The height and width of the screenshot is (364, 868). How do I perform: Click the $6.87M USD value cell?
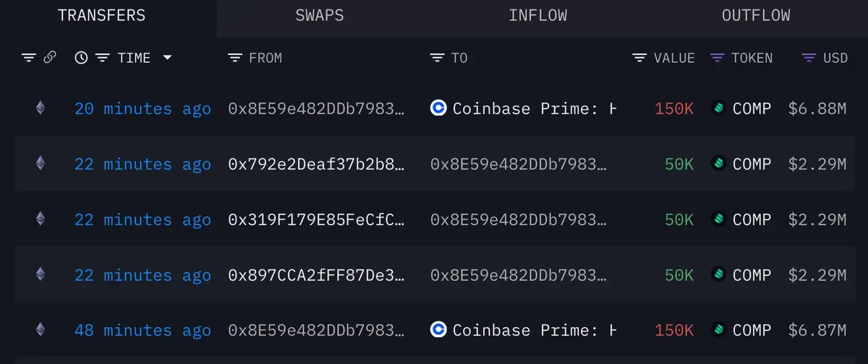[817, 330]
